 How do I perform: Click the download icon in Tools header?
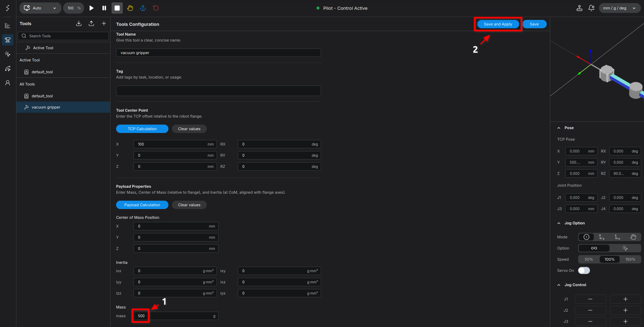point(79,23)
